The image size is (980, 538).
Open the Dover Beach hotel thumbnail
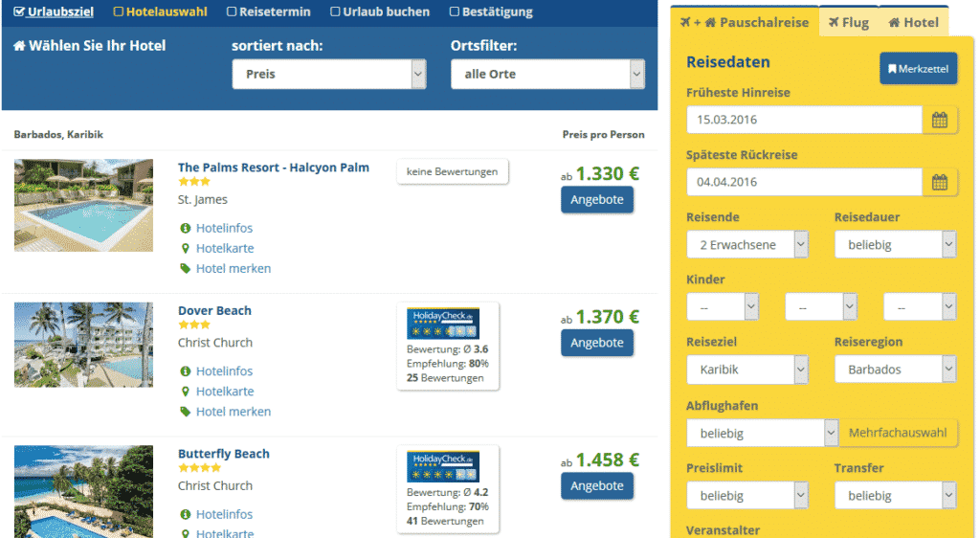tap(84, 345)
